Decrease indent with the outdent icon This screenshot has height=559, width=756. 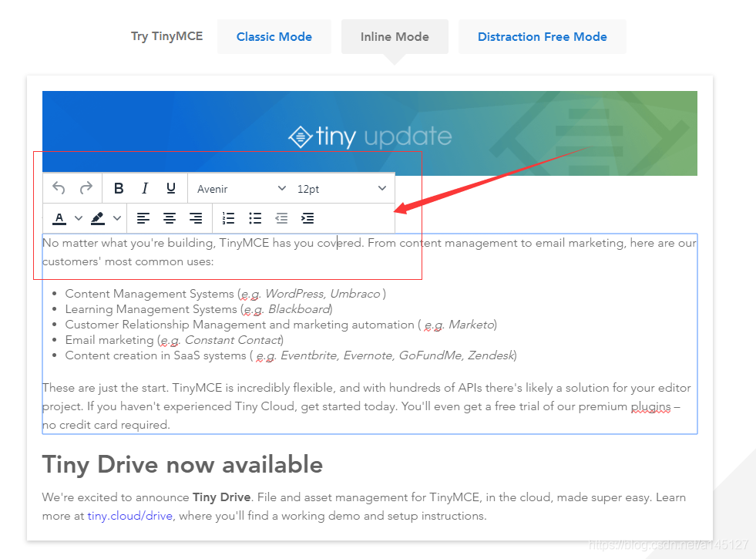pos(281,218)
